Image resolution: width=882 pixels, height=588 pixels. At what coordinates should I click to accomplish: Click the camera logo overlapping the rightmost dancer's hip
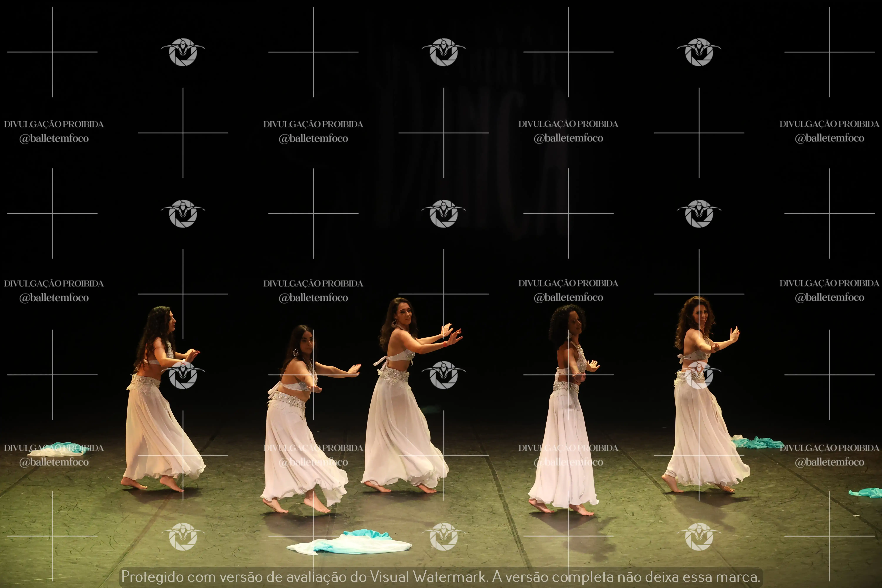pos(699,375)
